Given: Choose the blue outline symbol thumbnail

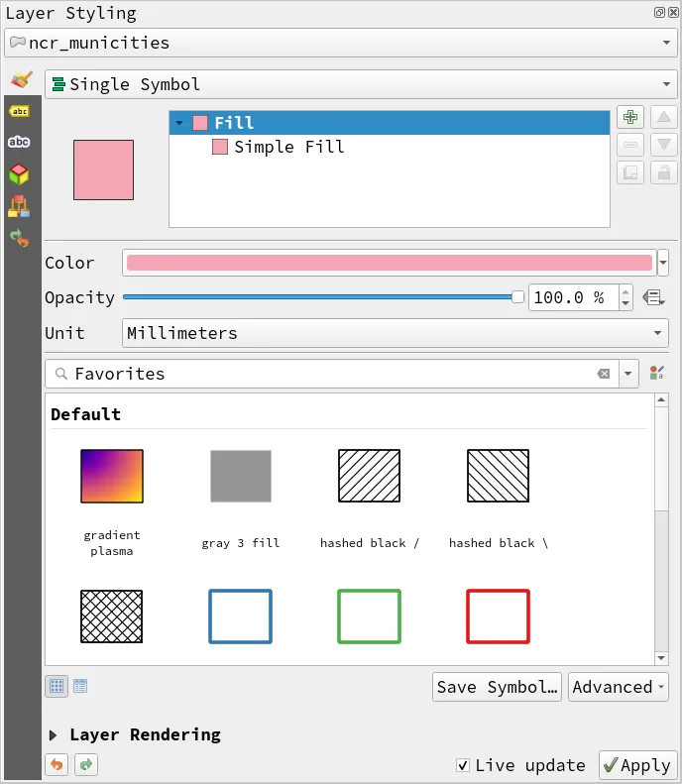Looking at the screenshot, I should (241, 616).
